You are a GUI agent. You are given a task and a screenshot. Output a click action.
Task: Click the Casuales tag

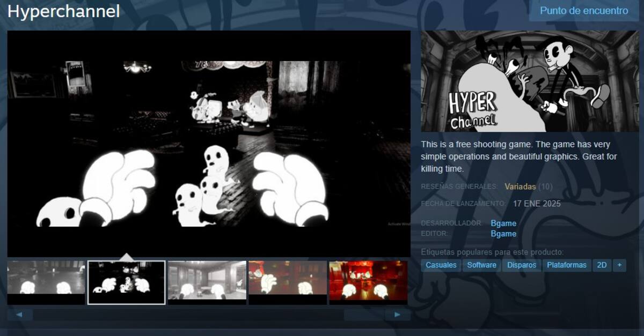pos(441,265)
